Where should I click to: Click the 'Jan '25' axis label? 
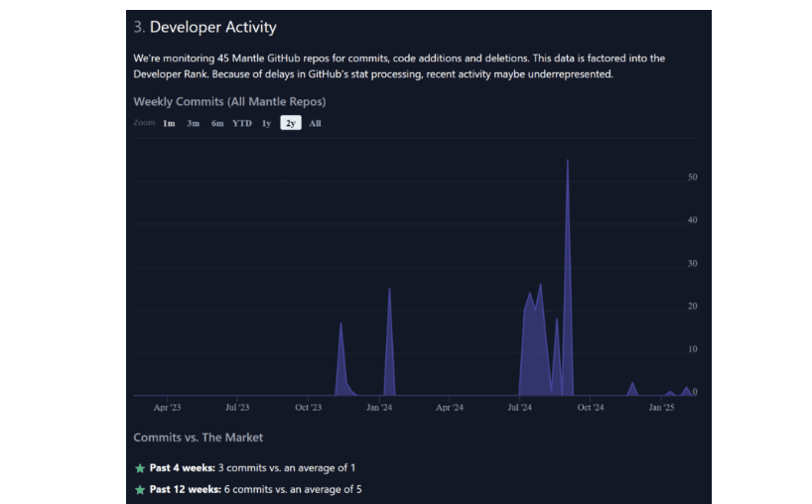(x=661, y=407)
